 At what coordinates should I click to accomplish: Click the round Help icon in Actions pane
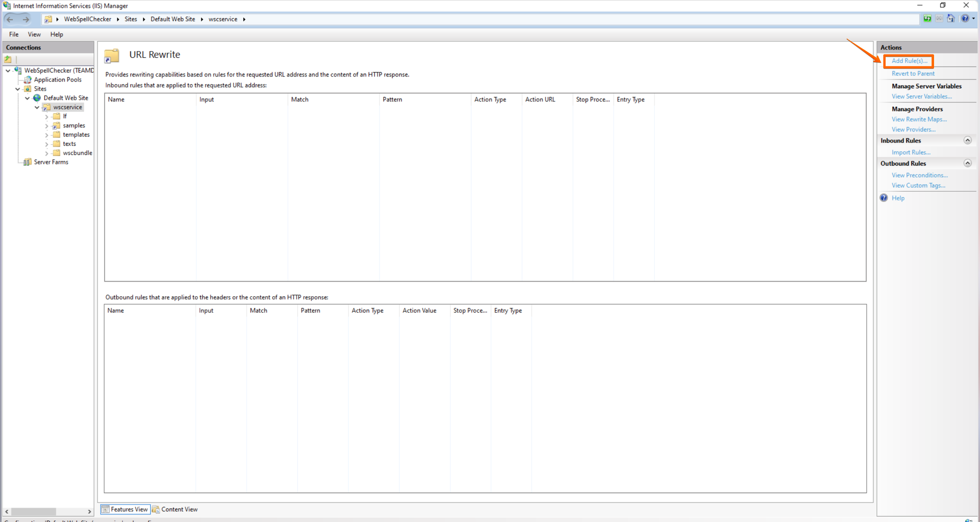tap(884, 198)
